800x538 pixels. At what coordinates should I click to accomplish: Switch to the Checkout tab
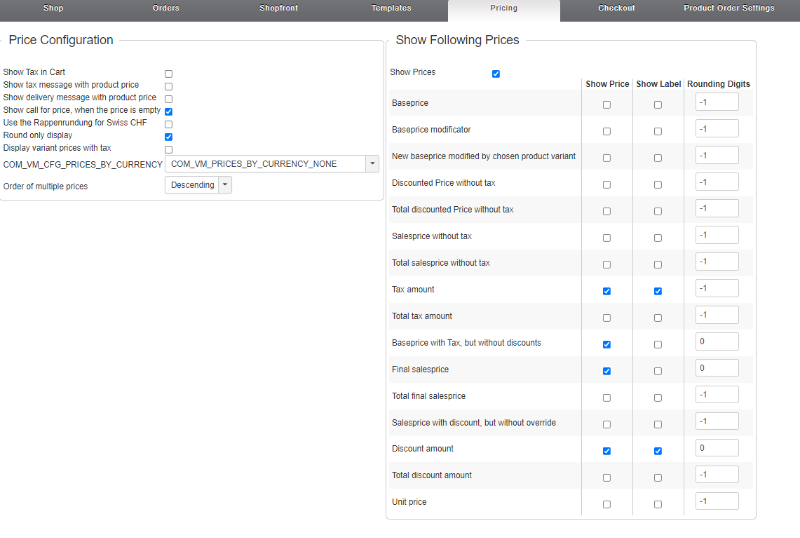coord(616,8)
